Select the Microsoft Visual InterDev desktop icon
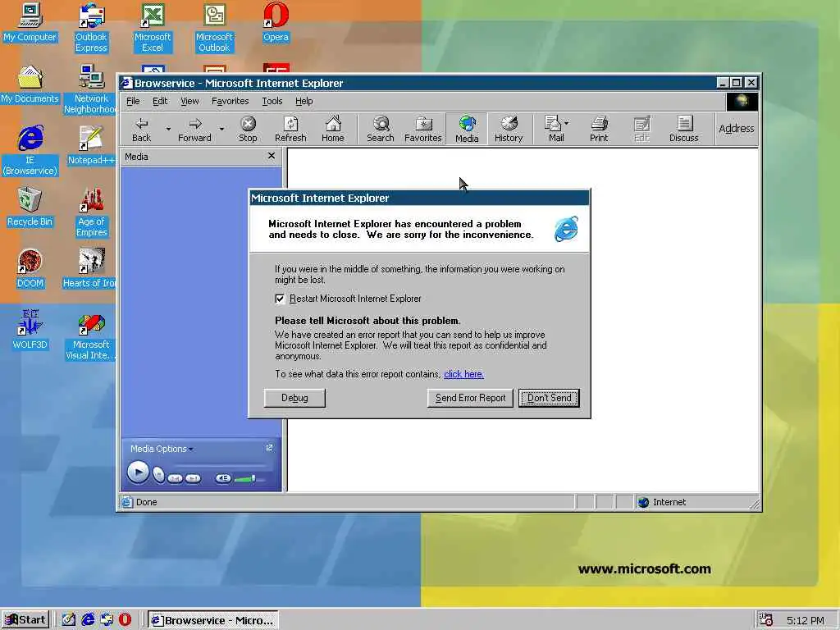 [x=91, y=337]
